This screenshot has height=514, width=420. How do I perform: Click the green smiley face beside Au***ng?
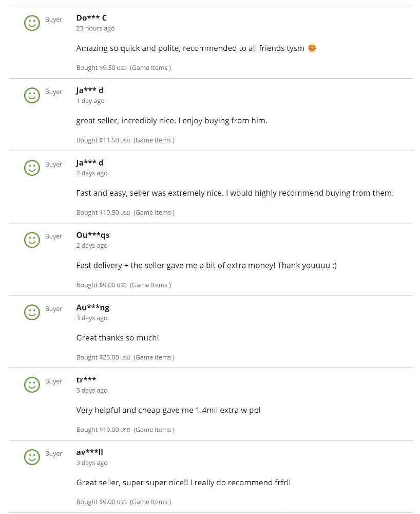coord(32,313)
